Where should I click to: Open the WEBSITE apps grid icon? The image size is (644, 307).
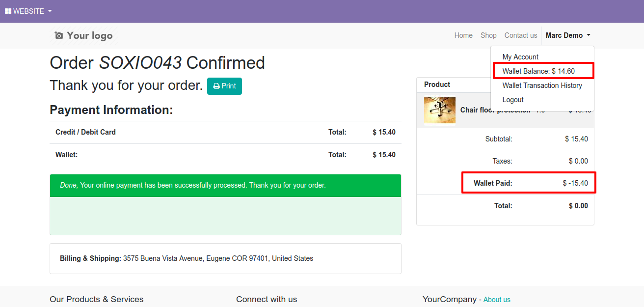coord(8,11)
